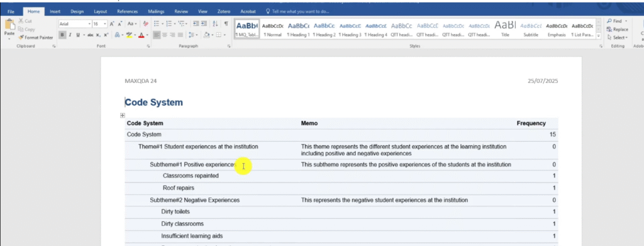Toggle Show/Hide paragraph marks

[x=226, y=24]
